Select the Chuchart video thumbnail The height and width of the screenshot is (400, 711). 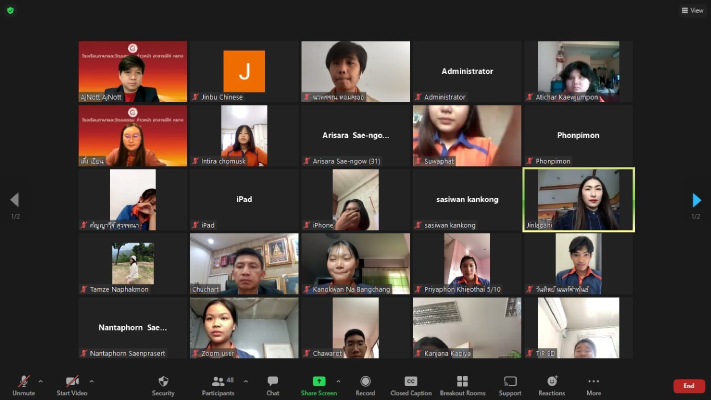click(244, 264)
